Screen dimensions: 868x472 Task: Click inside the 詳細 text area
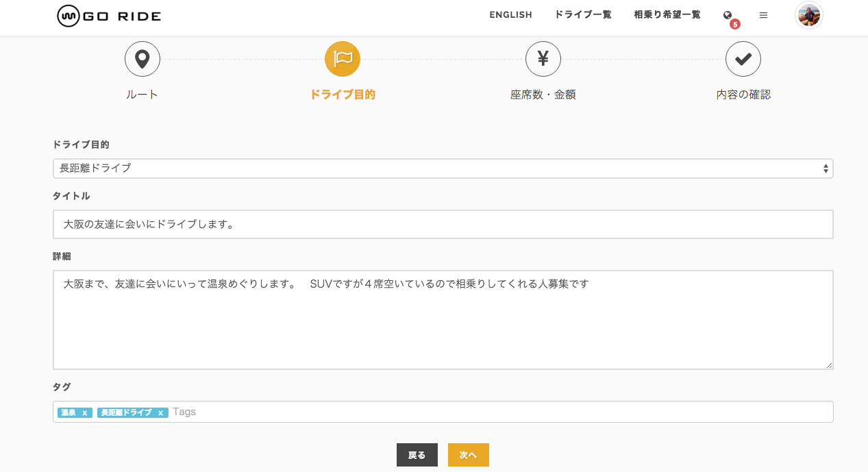point(443,320)
